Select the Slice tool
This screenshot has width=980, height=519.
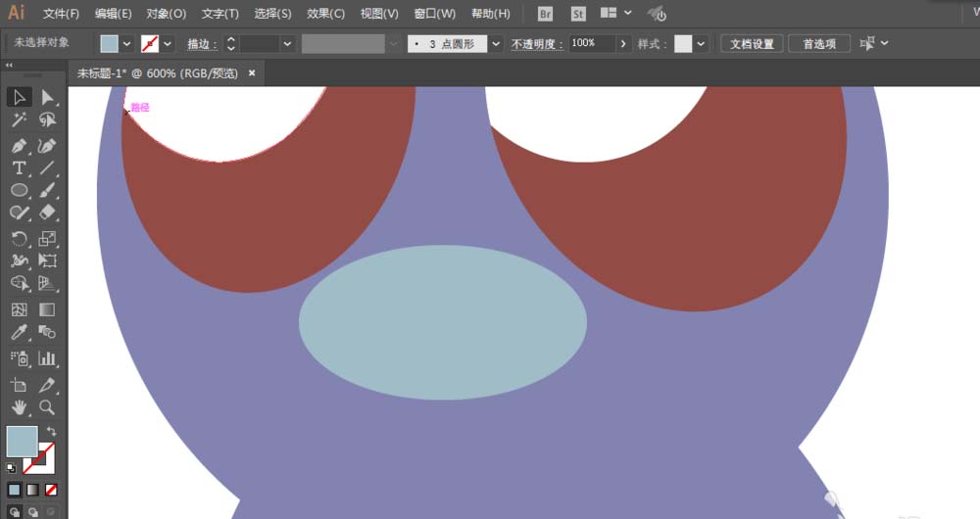coord(47,386)
